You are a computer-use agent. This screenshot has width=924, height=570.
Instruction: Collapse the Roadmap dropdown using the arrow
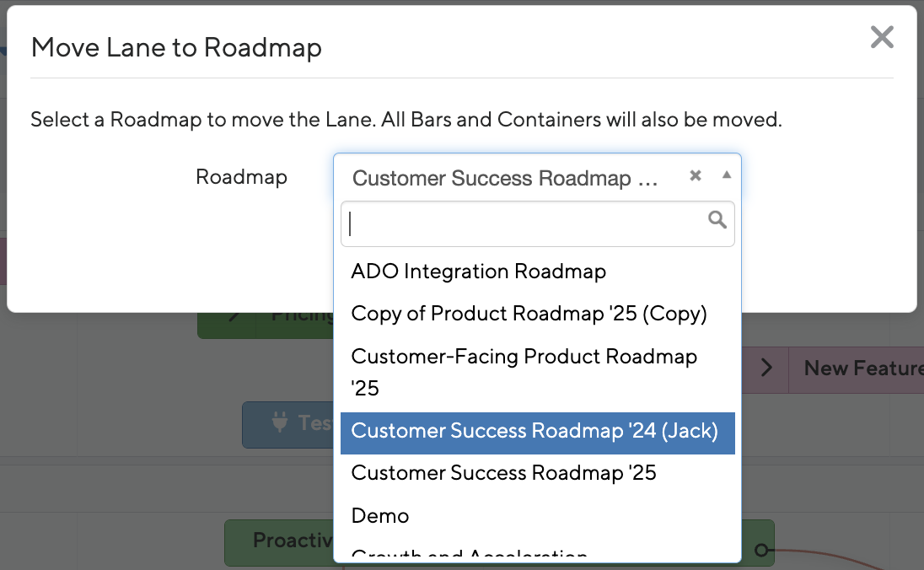(x=727, y=176)
